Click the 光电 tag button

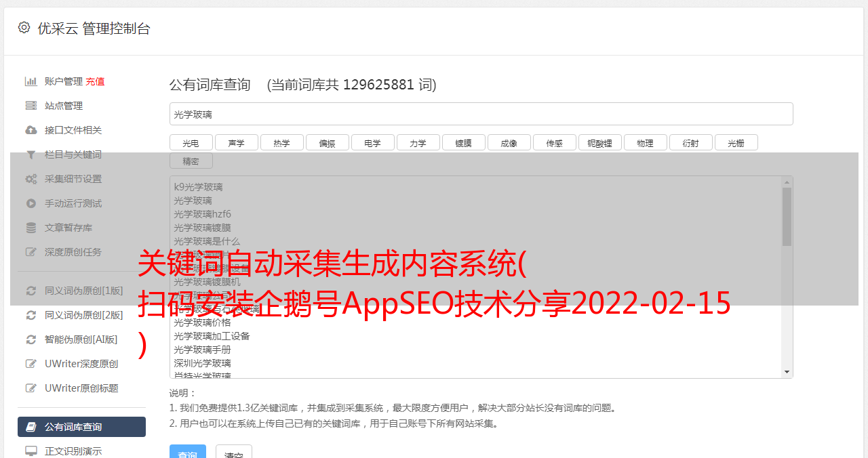[191, 142]
